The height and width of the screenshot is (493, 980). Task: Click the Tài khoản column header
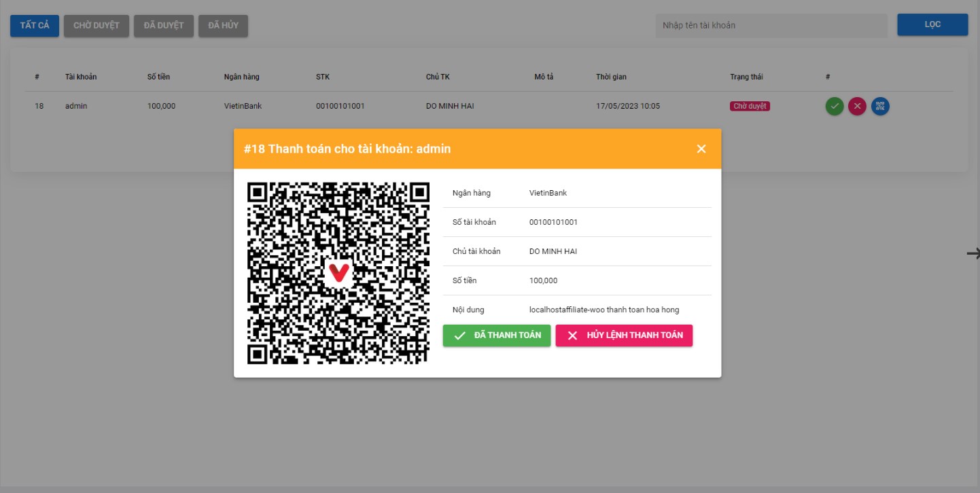[81, 77]
